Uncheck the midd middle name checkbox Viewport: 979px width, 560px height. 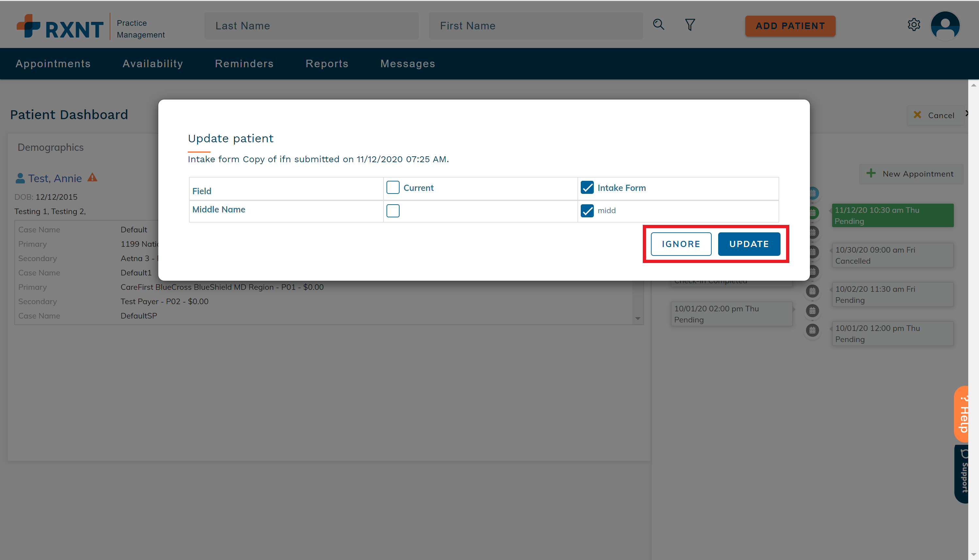pos(587,211)
